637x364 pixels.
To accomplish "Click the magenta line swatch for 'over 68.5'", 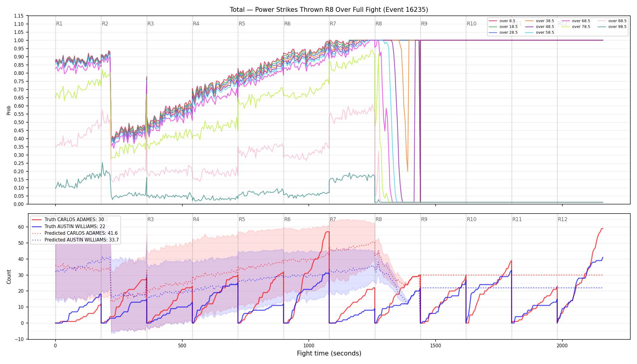I will 566,21.
